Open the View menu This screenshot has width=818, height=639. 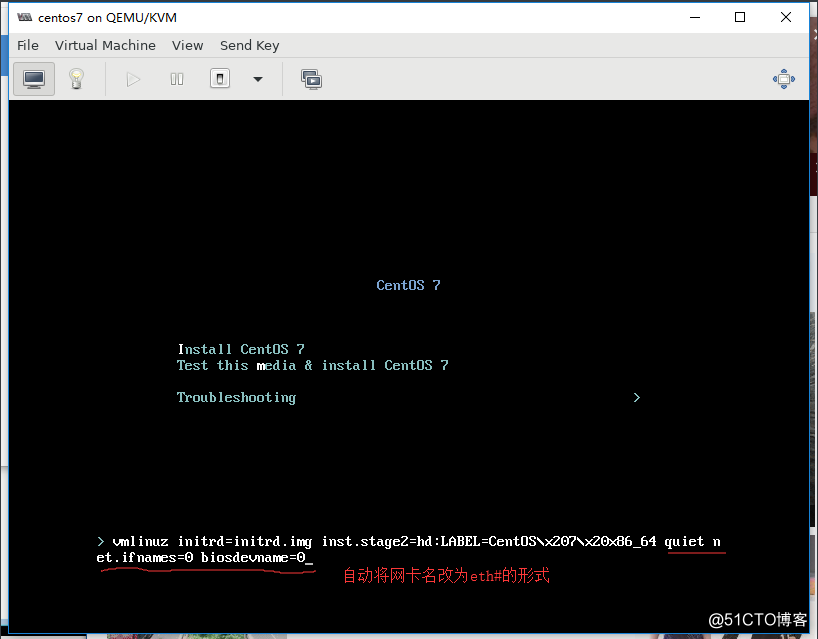click(187, 45)
